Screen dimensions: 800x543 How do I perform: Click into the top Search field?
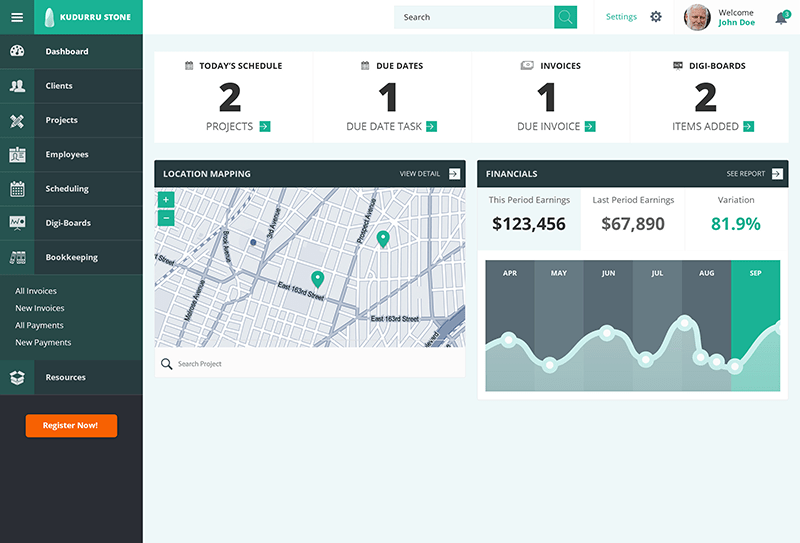(x=474, y=17)
